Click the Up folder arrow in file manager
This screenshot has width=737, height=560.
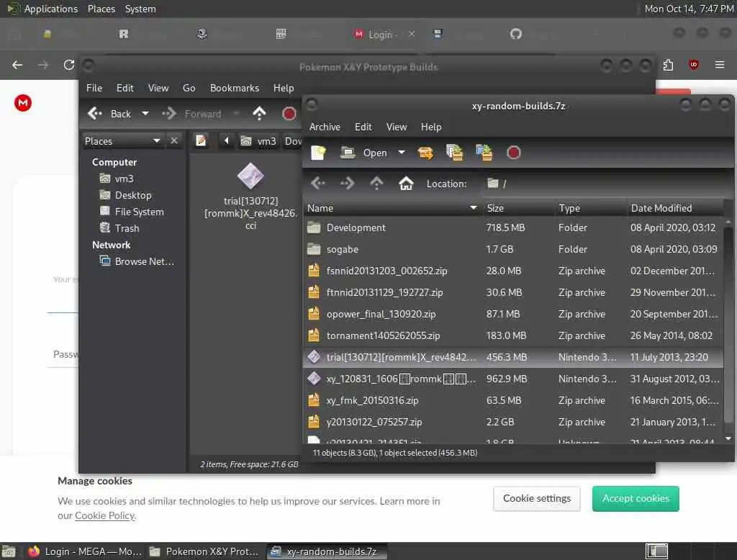tap(259, 113)
